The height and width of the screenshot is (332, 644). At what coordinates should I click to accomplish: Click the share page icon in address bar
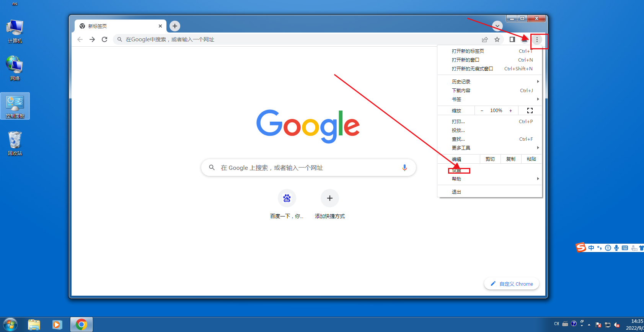click(x=485, y=39)
